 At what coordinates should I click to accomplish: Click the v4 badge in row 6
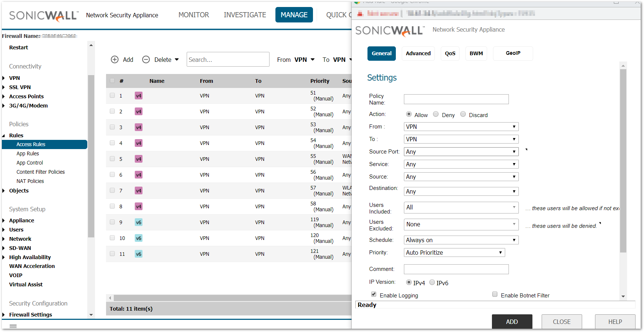(138, 175)
